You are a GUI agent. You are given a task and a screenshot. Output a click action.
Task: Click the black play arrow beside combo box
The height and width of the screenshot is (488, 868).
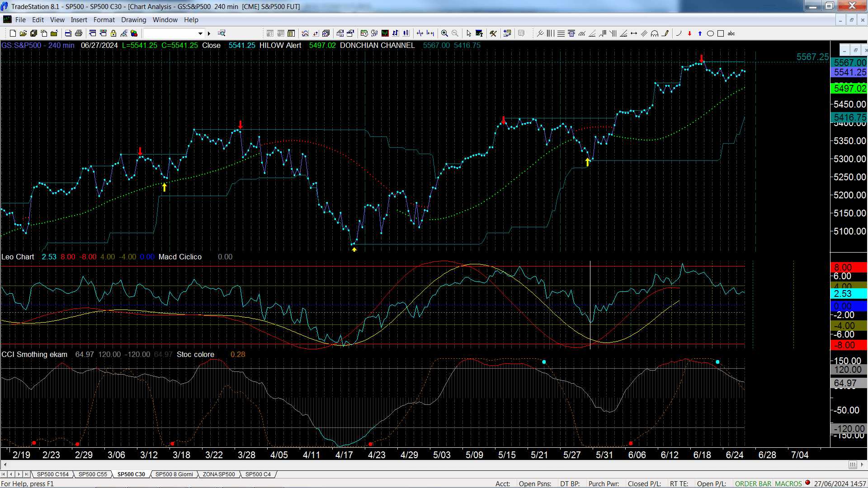(x=209, y=33)
